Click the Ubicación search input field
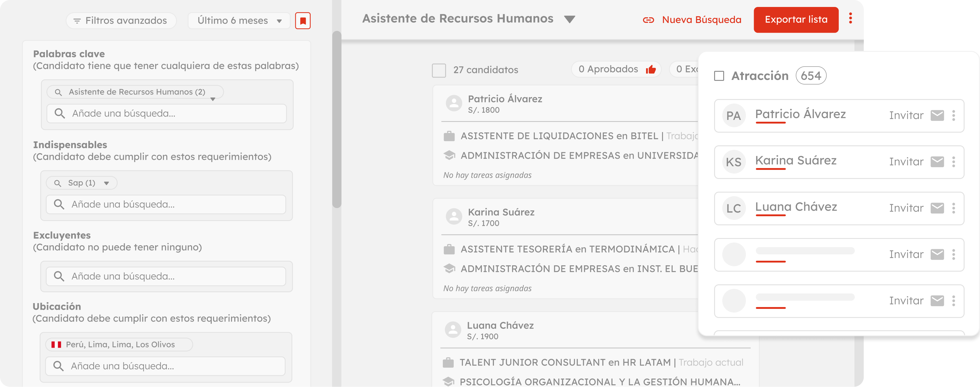The width and height of the screenshot is (980, 387). coord(165,366)
